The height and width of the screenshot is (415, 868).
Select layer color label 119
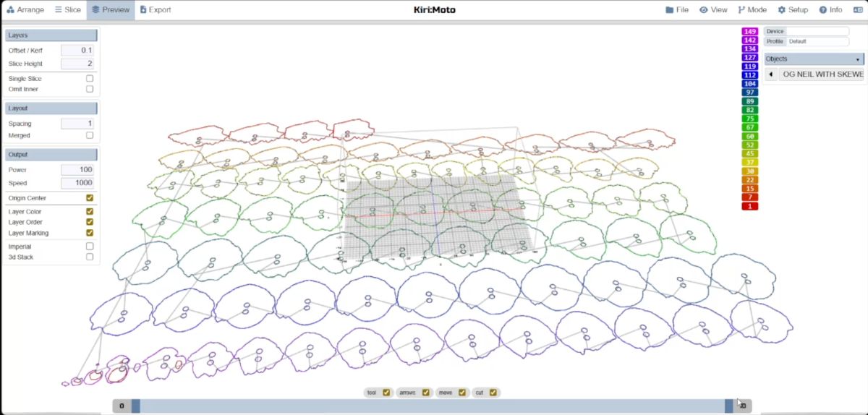point(750,67)
